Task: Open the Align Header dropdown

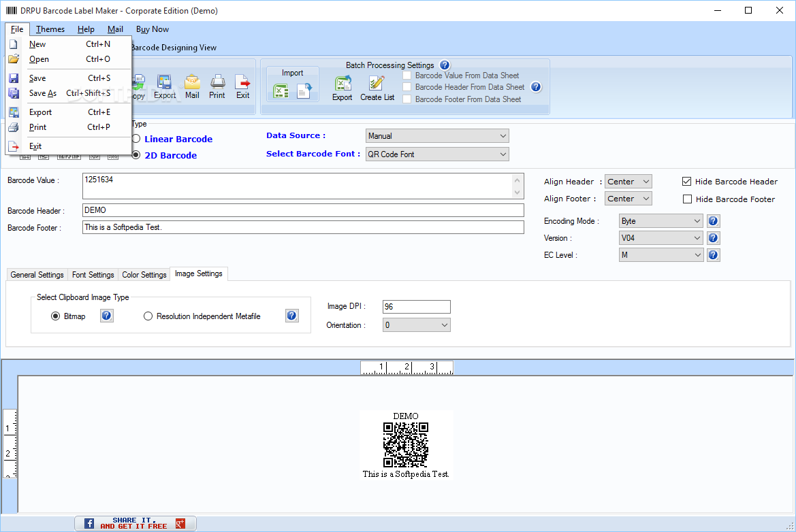Action: coord(628,182)
